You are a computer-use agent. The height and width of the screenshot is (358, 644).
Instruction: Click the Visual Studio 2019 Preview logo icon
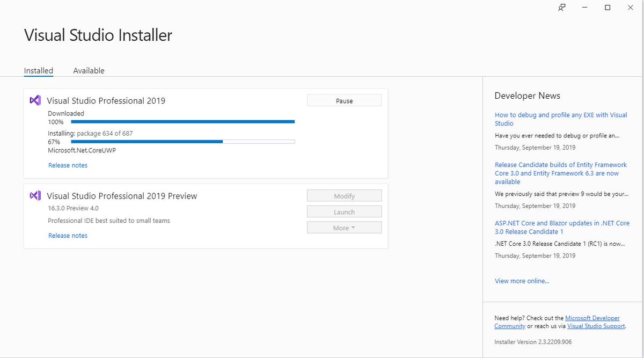[x=35, y=196]
